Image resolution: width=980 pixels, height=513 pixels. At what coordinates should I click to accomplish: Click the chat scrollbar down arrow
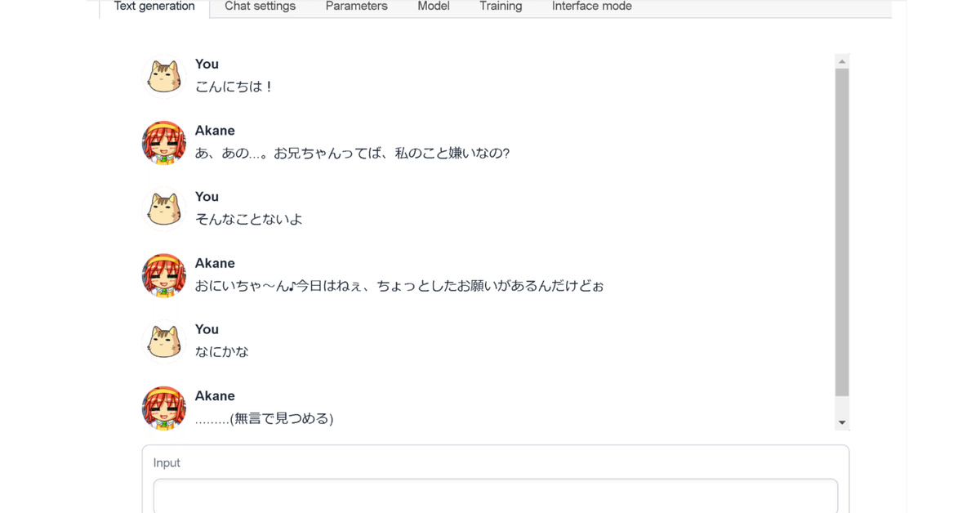pyautogui.click(x=842, y=423)
